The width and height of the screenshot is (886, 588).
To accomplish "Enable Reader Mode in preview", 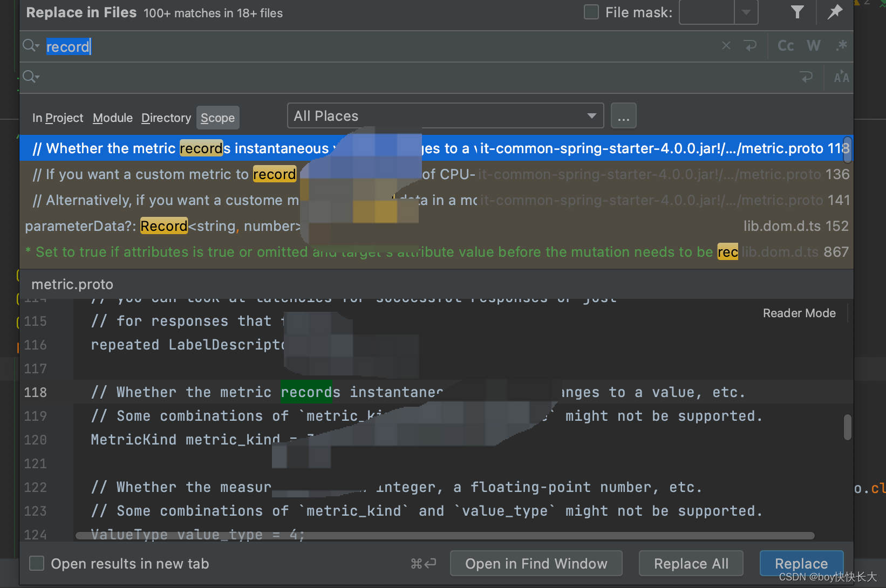I will point(799,313).
